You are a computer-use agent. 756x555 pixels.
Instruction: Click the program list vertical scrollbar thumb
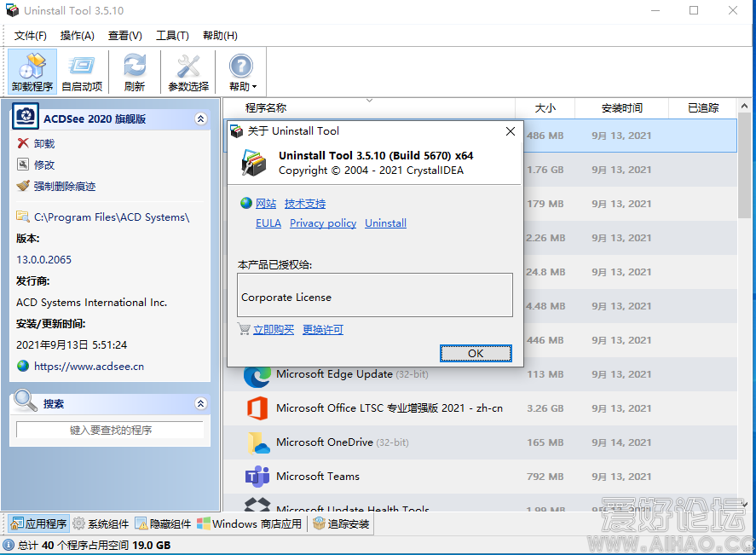click(744, 165)
